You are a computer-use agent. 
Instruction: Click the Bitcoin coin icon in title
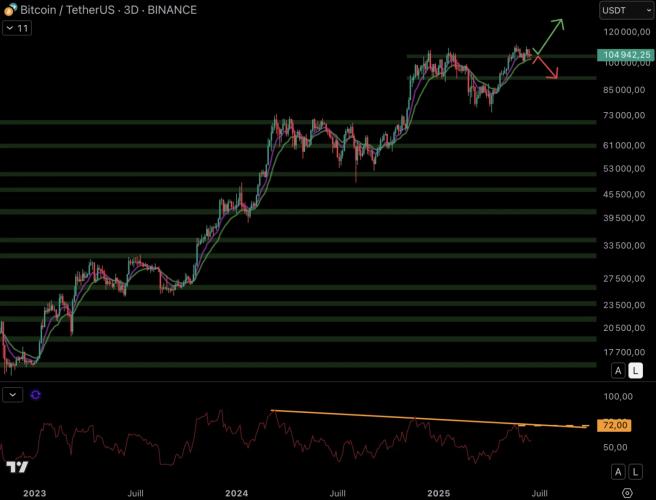coord(10,10)
